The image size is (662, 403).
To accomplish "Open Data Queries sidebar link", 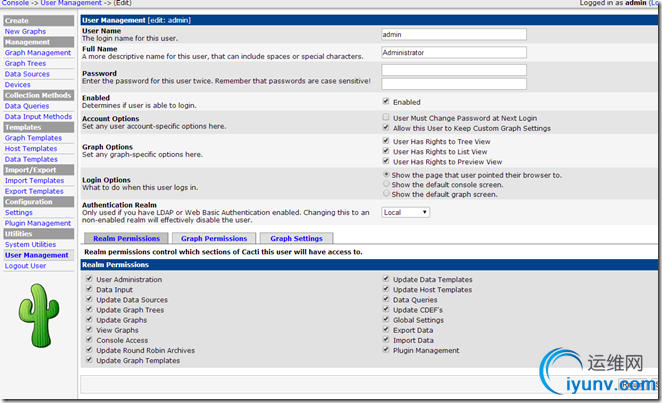I will (27, 106).
